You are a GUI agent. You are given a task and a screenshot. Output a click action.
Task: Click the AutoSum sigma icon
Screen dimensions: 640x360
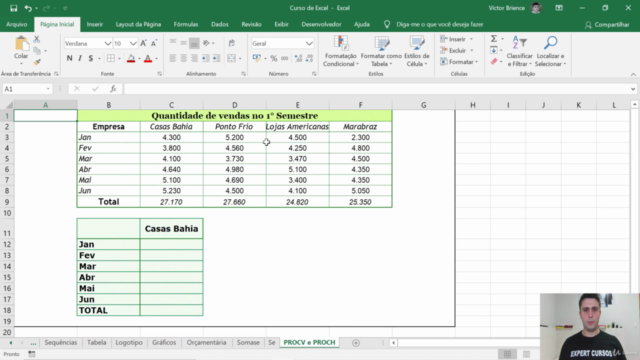click(494, 39)
